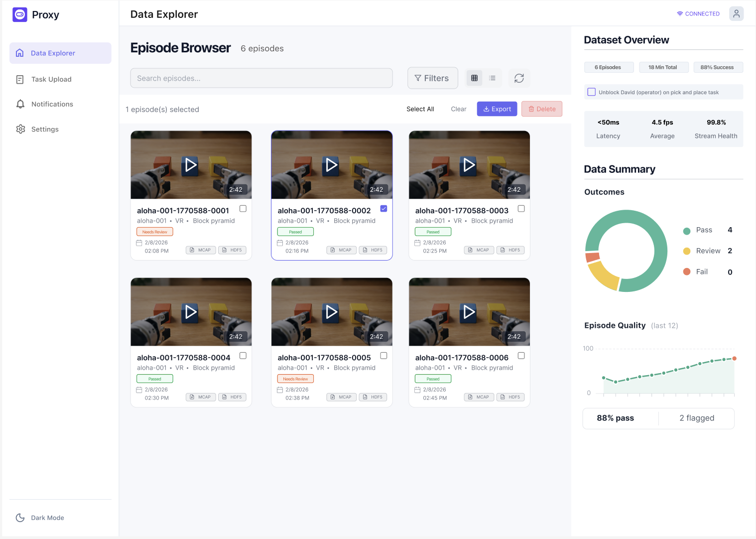Click Passed tag on episode 0002
756x539 pixels.
click(295, 232)
